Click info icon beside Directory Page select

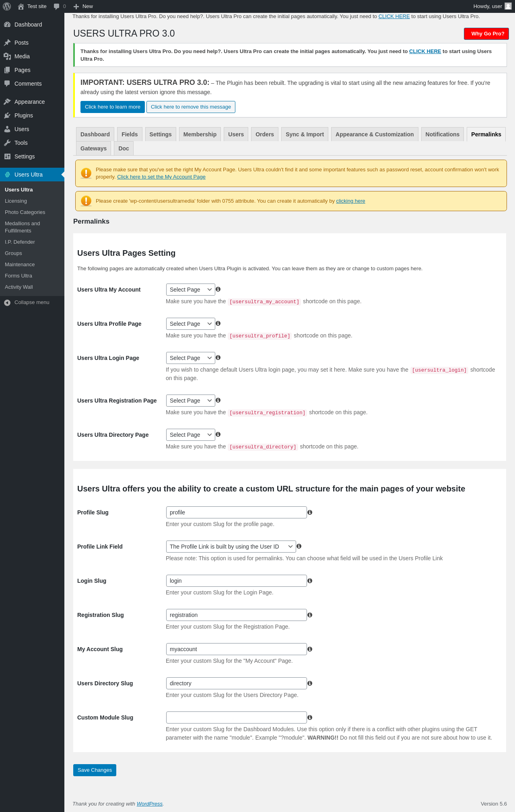pos(218,434)
